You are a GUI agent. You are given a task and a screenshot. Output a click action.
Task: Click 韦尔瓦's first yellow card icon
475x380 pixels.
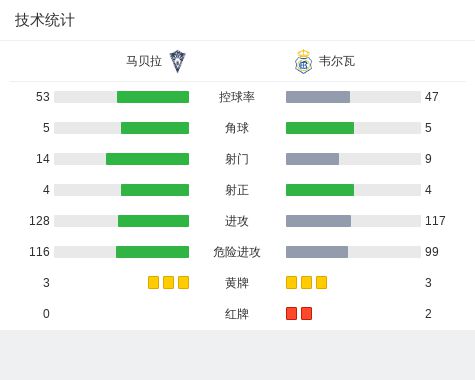pyautogui.click(x=291, y=282)
